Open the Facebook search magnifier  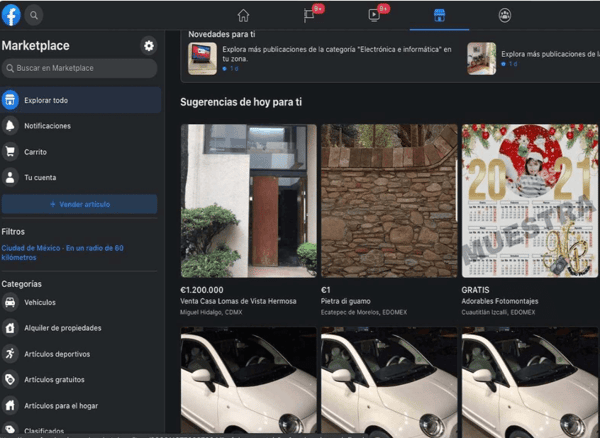(34, 15)
